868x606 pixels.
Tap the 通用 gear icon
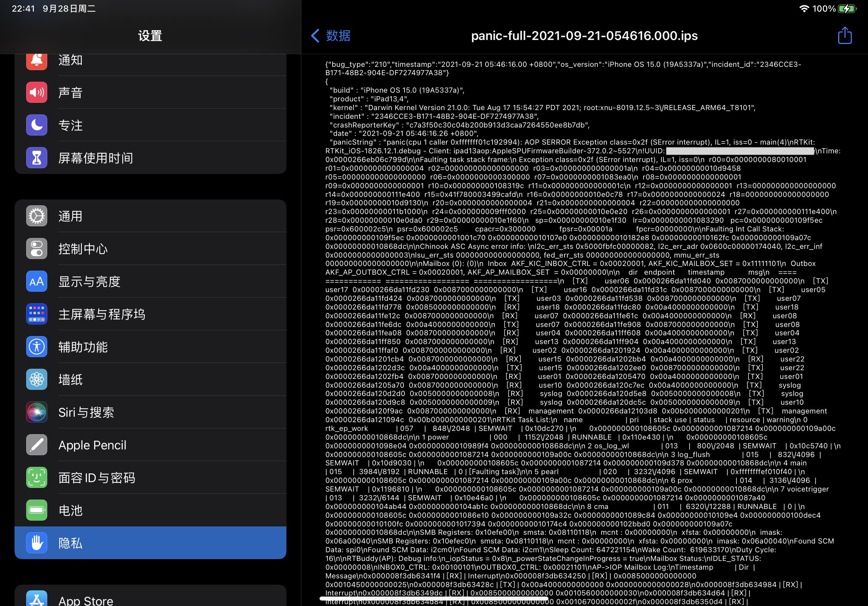click(x=37, y=216)
